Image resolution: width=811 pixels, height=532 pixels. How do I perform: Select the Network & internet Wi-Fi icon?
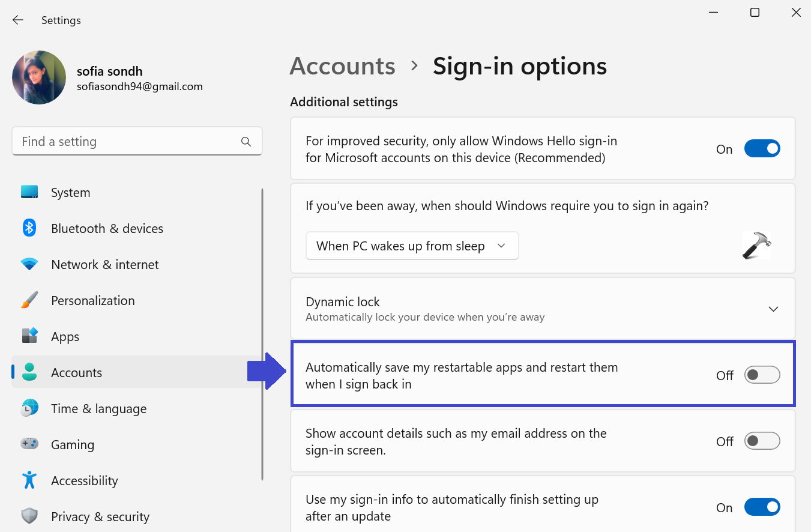click(x=29, y=264)
